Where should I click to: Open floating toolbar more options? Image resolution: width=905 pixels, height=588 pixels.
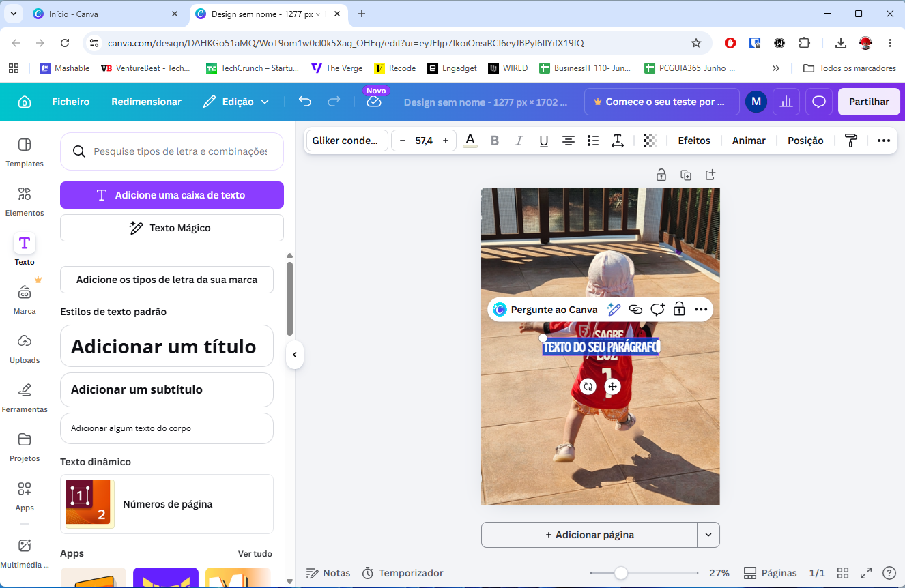click(701, 310)
